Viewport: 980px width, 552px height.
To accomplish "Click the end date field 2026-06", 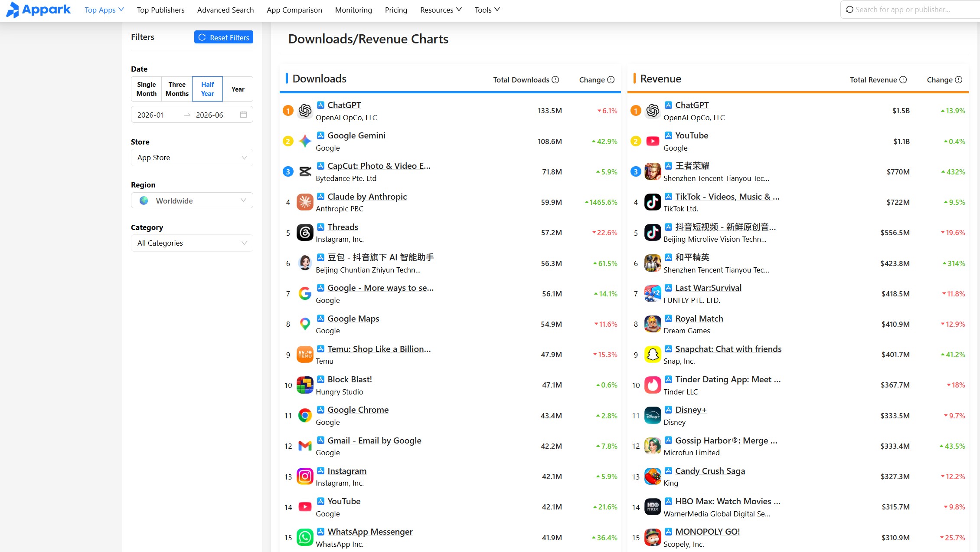I will [209, 115].
